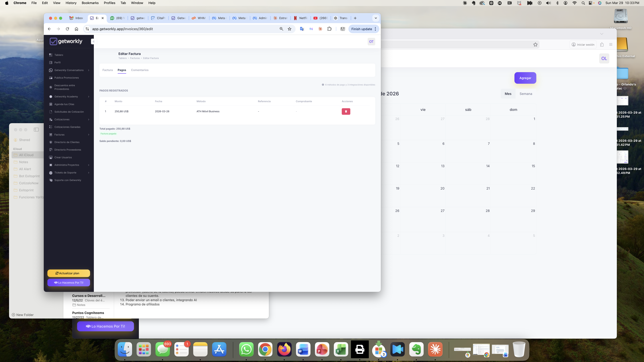Screen dimensions: 644x362
Task: Switch to the Comentarios tab
Action: tap(140, 70)
